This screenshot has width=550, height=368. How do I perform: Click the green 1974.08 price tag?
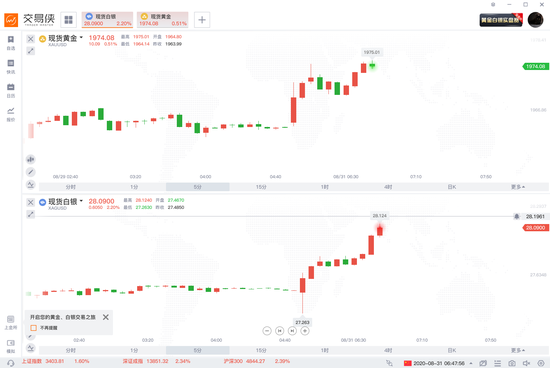[x=536, y=66]
